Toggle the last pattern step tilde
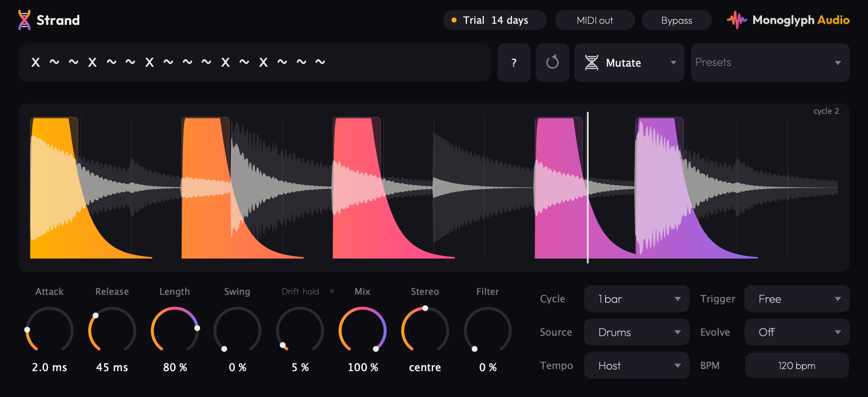Image resolution: width=868 pixels, height=397 pixels. (x=320, y=62)
